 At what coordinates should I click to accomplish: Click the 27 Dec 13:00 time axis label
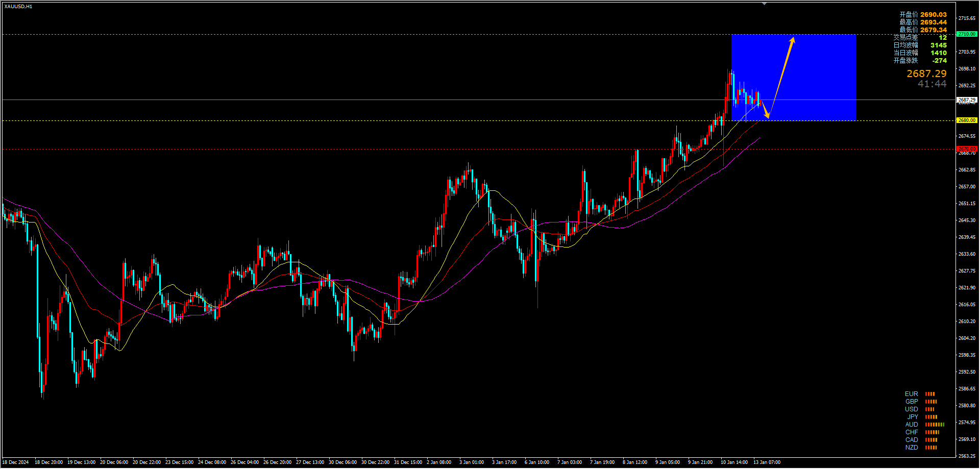coord(310,462)
